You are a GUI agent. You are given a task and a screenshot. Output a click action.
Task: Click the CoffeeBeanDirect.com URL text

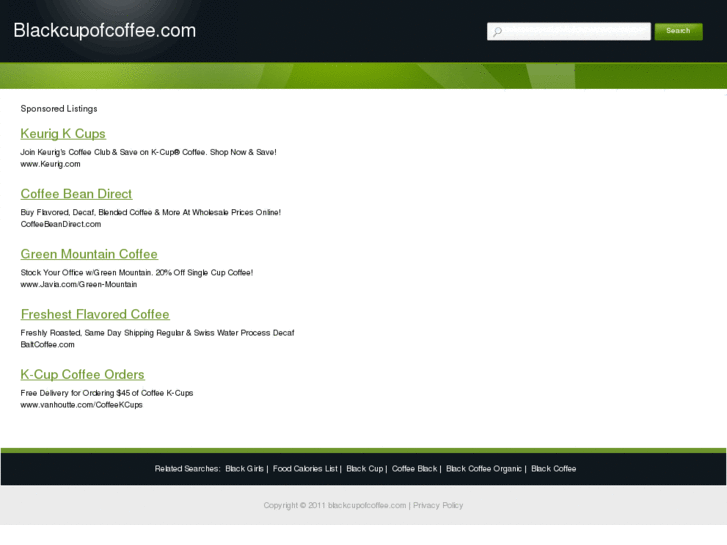coord(61,224)
